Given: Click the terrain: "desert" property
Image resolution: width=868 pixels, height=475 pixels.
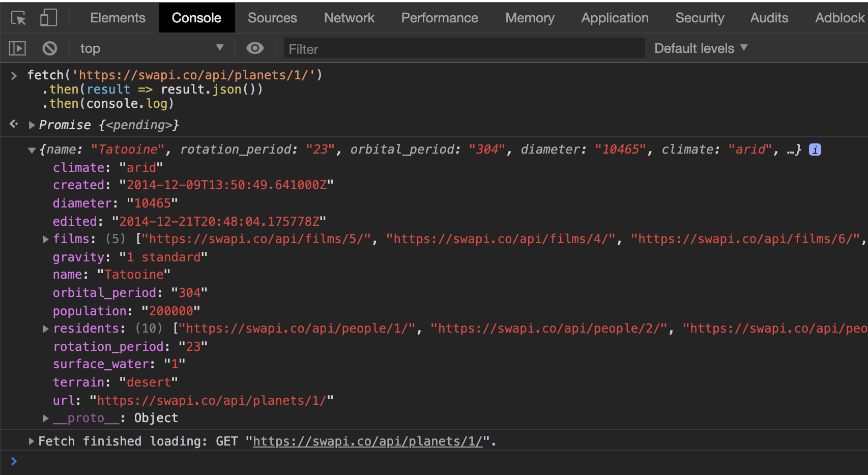Looking at the screenshot, I should (x=115, y=382).
